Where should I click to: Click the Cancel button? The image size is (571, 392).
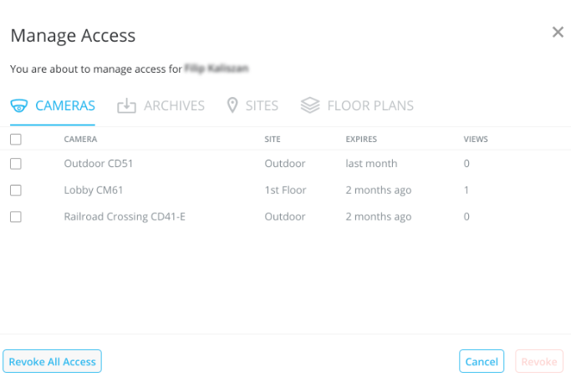click(x=482, y=361)
